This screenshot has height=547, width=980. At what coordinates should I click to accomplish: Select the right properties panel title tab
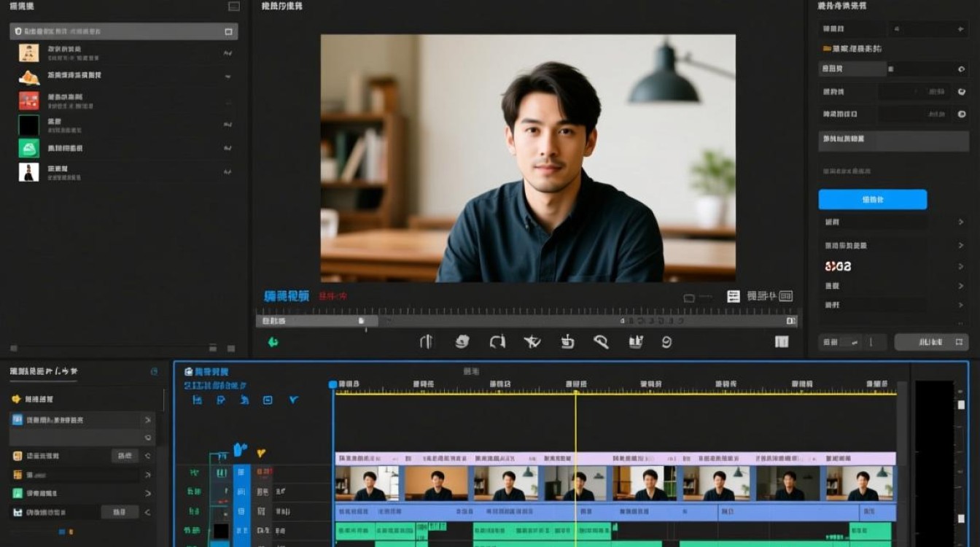pos(842,6)
